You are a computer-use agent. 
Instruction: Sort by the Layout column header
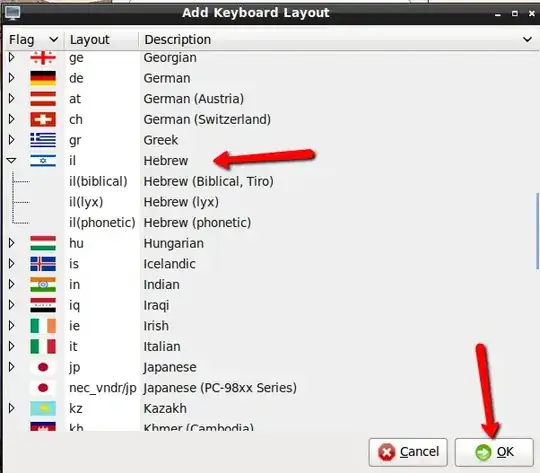pyautogui.click(x=101, y=40)
